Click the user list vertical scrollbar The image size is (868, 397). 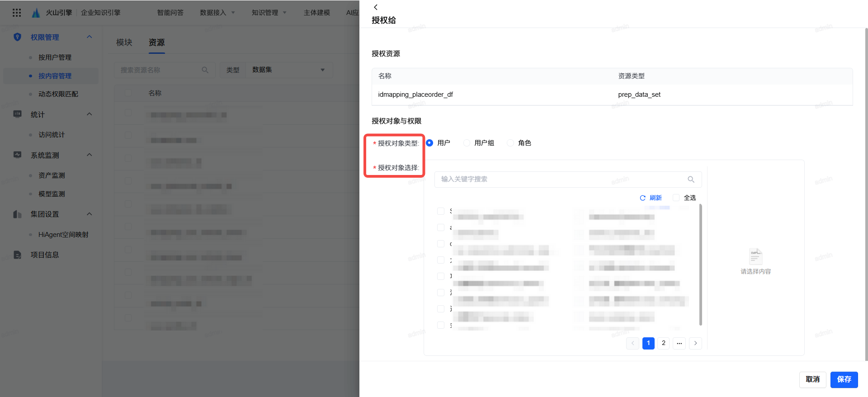click(701, 265)
